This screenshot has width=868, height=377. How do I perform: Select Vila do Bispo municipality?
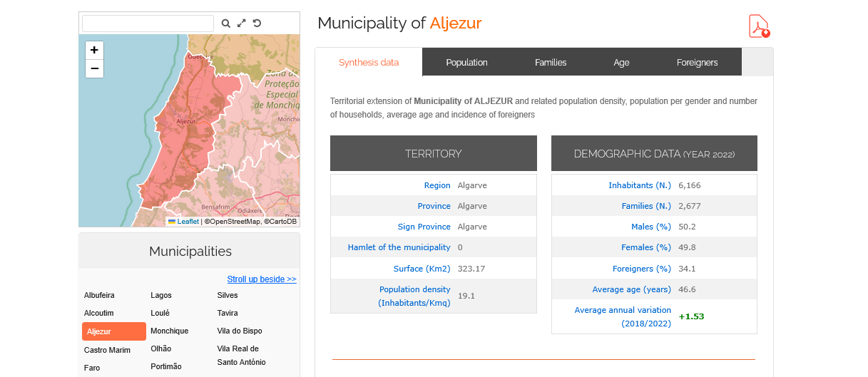(240, 331)
